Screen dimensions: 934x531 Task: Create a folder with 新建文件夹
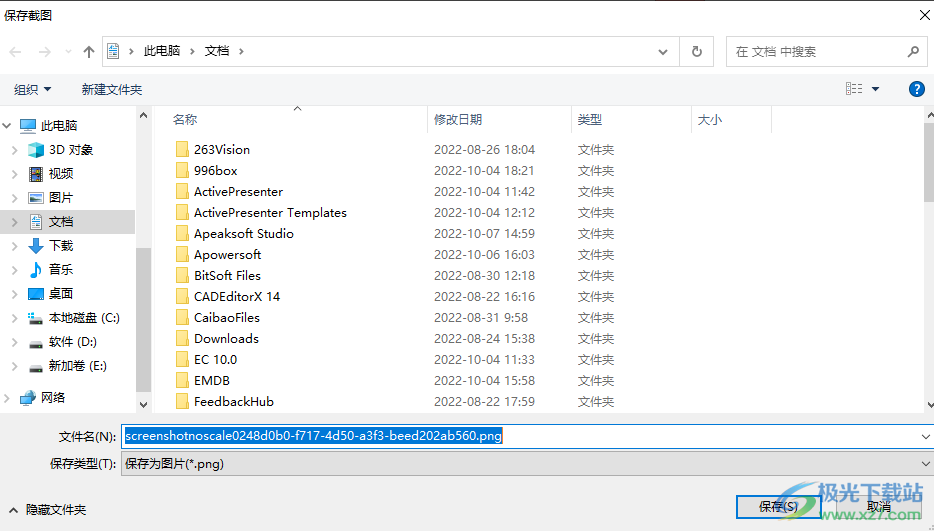tap(112, 89)
